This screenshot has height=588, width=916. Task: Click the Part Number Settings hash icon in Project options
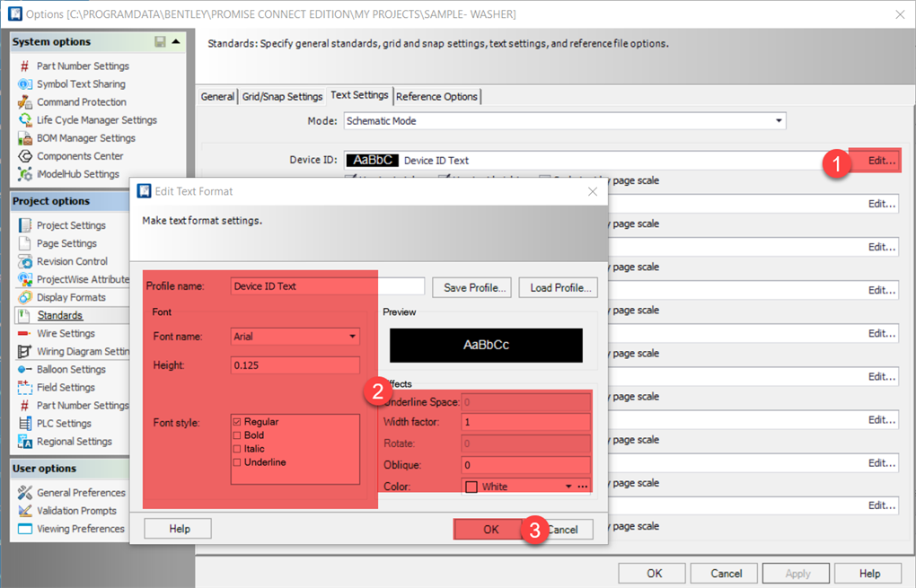24,405
